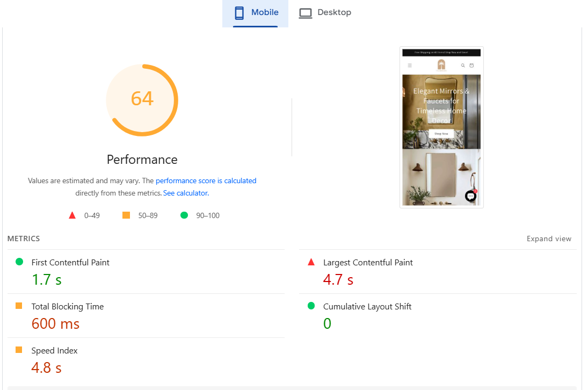588x390 pixels.
Task: Click the orange square beside Total Blocking Time
Action: click(19, 306)
